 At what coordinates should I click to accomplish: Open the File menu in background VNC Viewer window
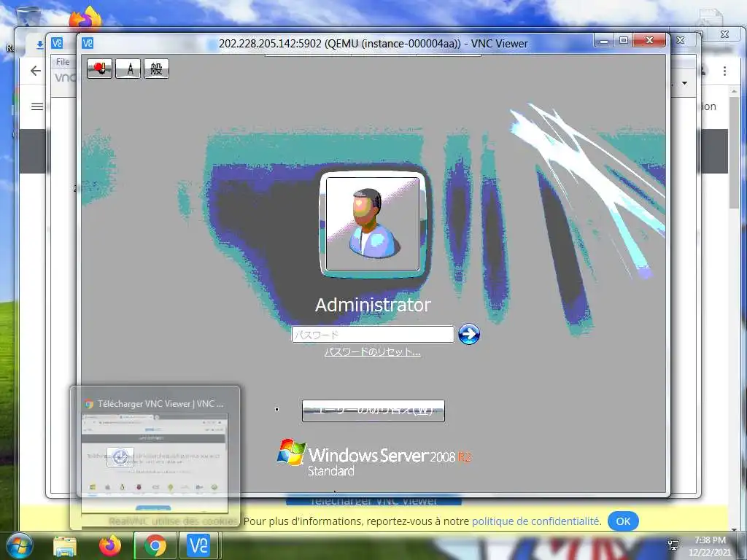[x=63, y=62]
